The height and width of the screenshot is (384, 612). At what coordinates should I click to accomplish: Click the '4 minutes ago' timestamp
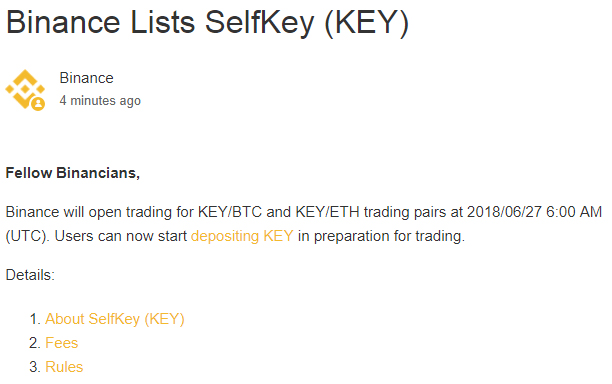tap(100, 101)
